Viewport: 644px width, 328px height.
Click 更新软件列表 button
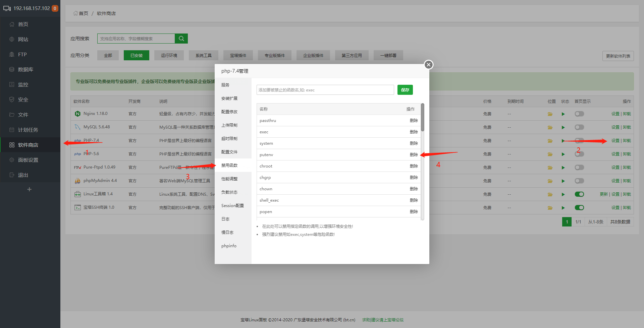pyautogui.click(x=618, y=56)
